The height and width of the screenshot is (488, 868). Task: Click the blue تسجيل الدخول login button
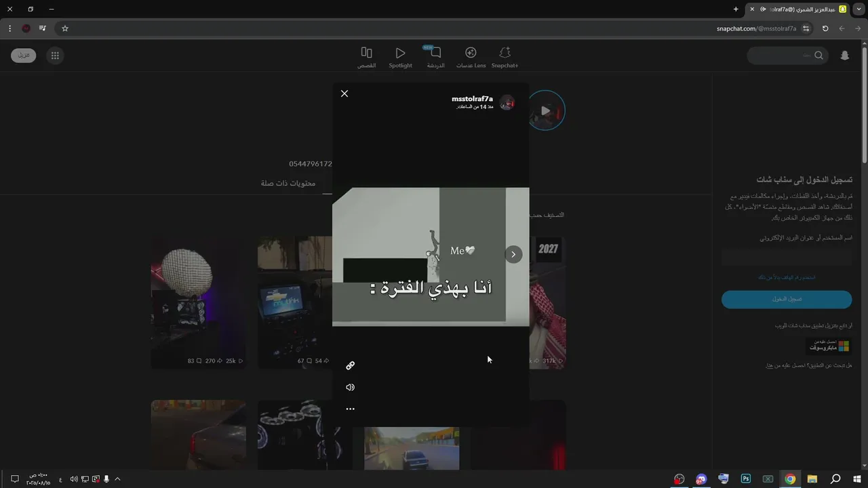coord(787,299)
